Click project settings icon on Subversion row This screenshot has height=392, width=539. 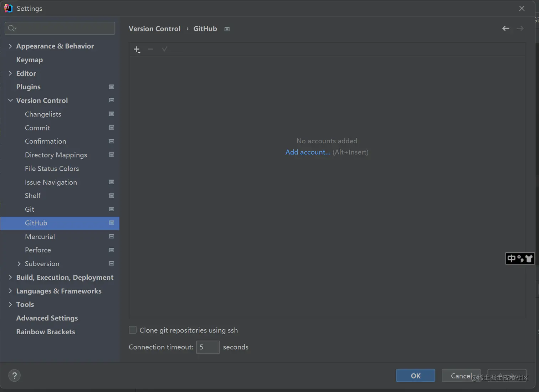point(112,264)
